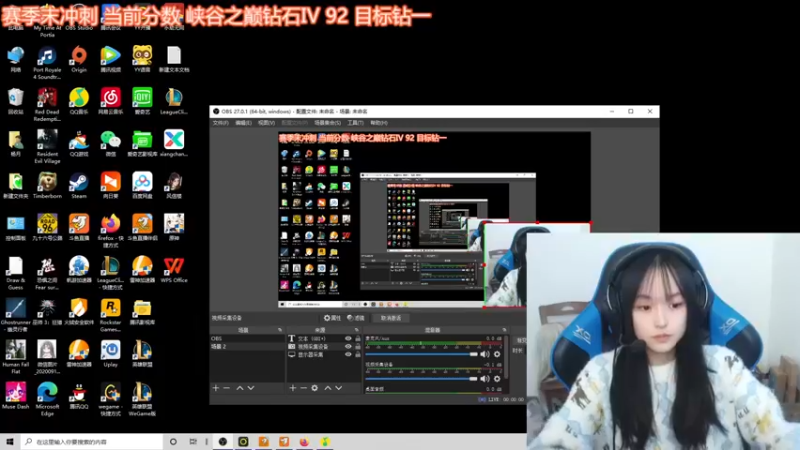Open the 文件(F) menu in OBS

click(x=220, y=123)
